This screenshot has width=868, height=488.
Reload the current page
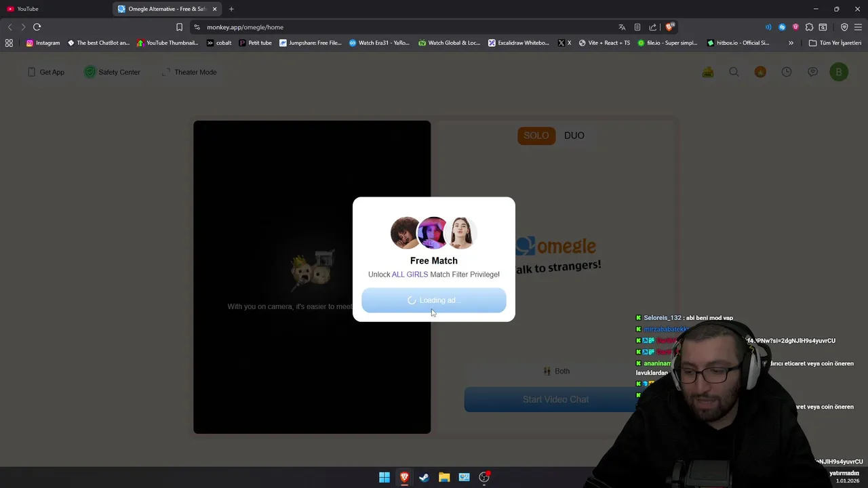[37, 27]
